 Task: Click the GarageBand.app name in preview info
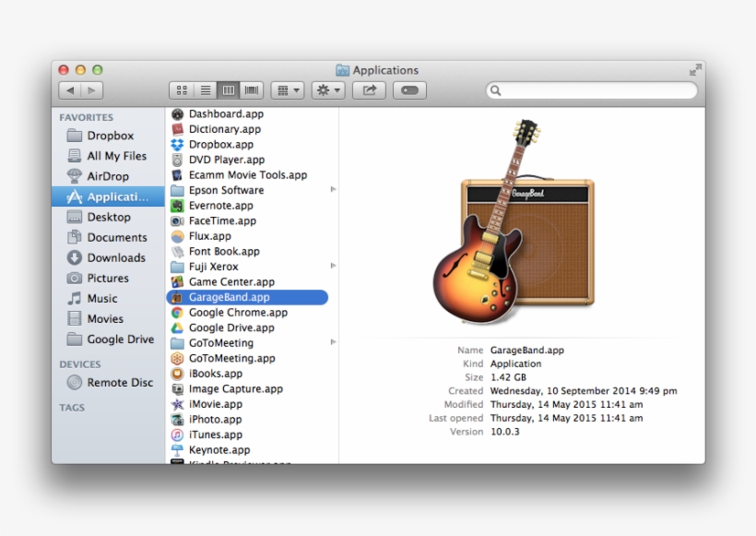(527, 351)
